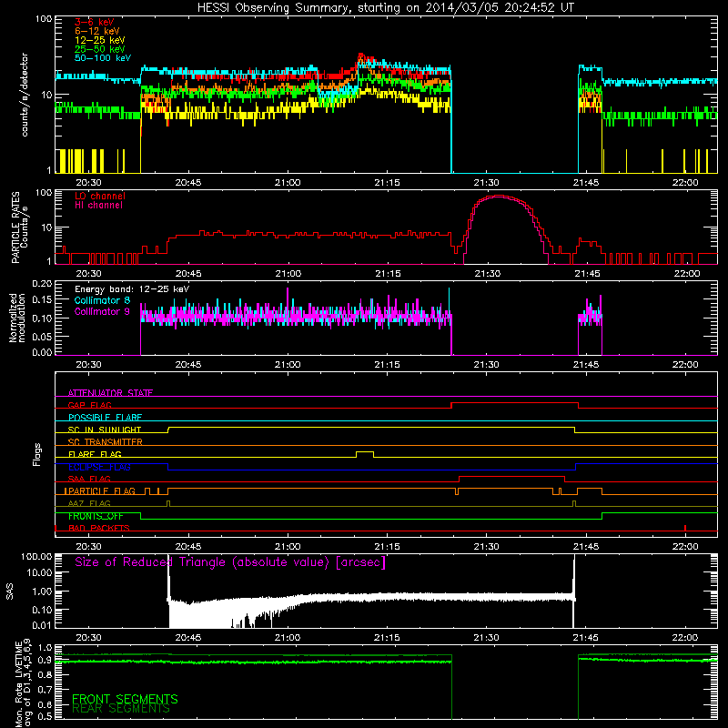The width and height of the screenshot is (728, 728).
Task: Click the bad packets red tick near 22:00
Action: click(x=685, y=528)
